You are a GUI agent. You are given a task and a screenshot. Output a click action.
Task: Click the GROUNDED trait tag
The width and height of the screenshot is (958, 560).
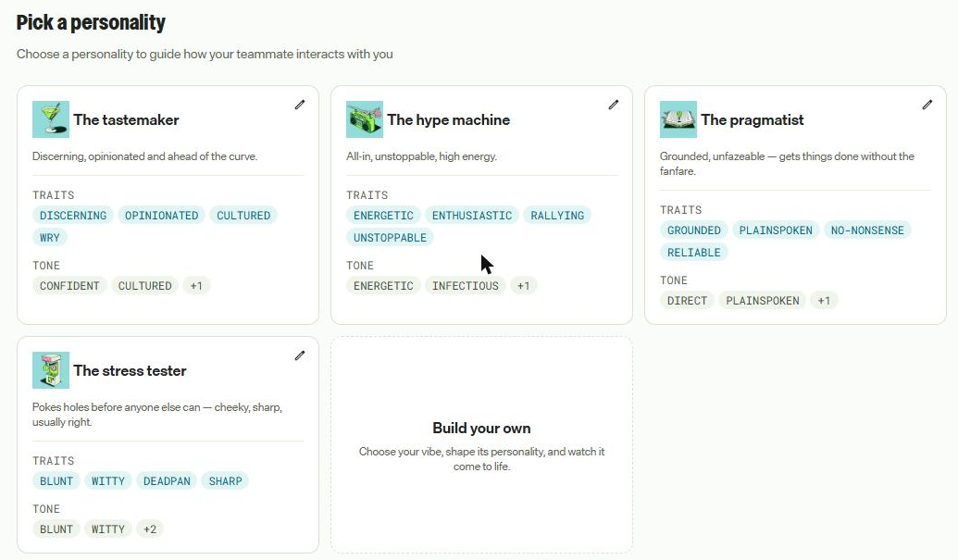click(x=694, y=230)
